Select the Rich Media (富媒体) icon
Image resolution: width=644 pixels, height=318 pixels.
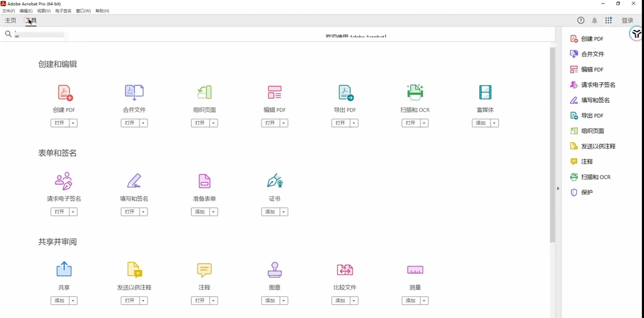pos(485,92)
